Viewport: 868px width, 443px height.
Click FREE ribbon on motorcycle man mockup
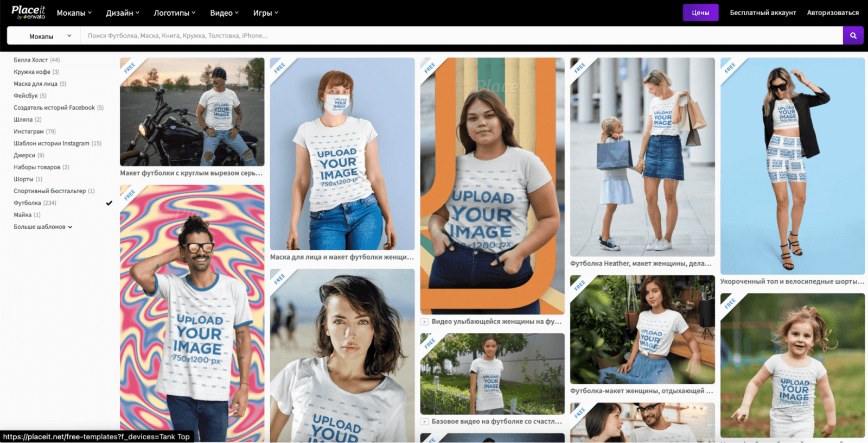(x=129, y=67)
